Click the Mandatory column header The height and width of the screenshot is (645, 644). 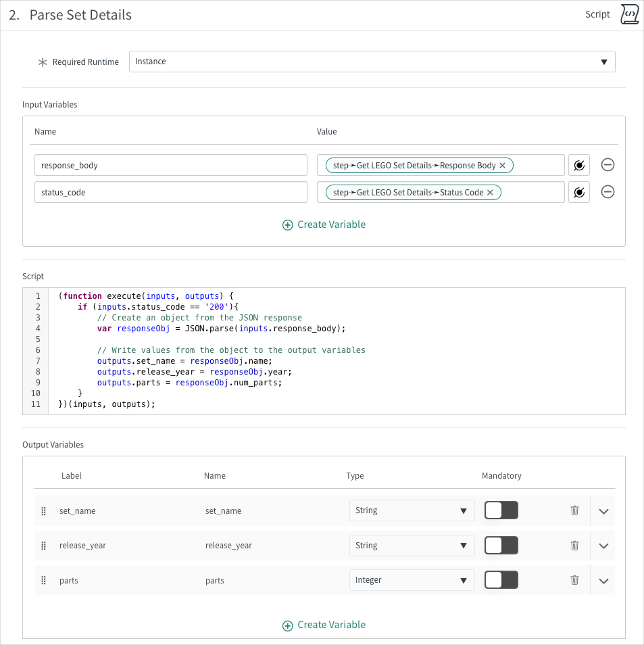click(501, 476)
